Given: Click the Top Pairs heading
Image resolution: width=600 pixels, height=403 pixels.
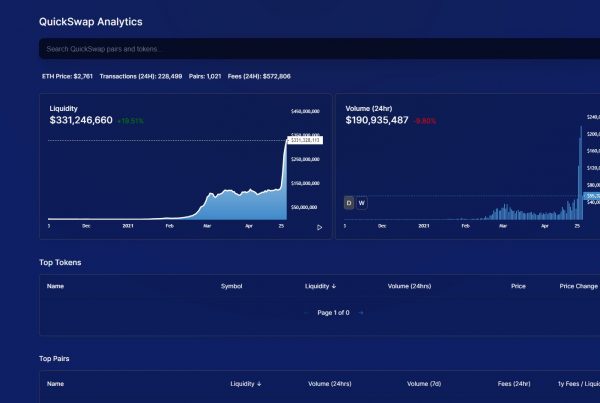Looking at the screenshot, I should click(54, 359).
